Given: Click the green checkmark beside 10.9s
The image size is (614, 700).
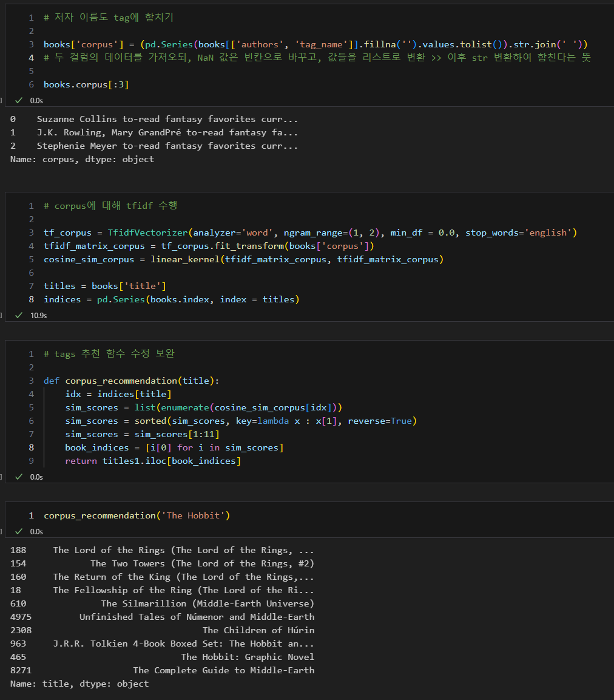Looking at the screenshot, I should point(19,315).
